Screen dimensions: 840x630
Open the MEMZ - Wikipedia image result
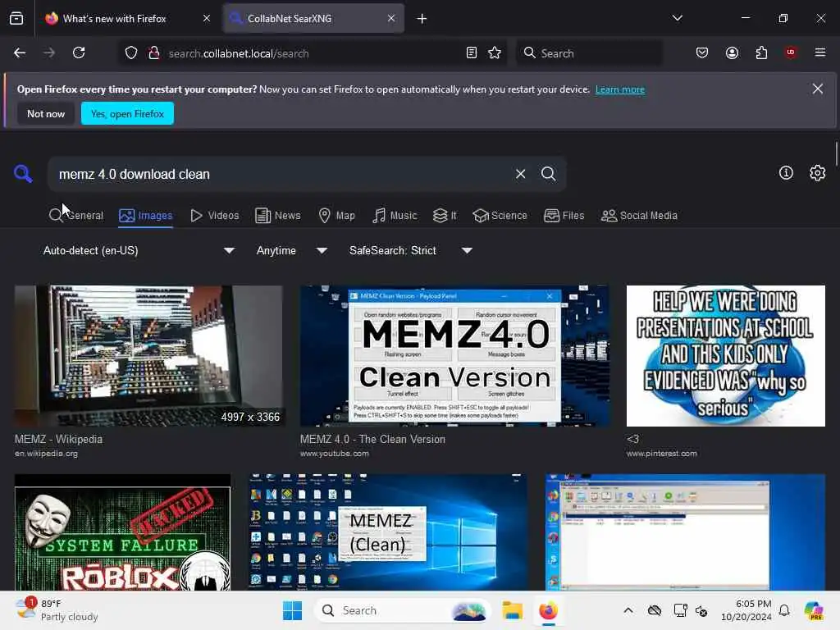point(148,356)
